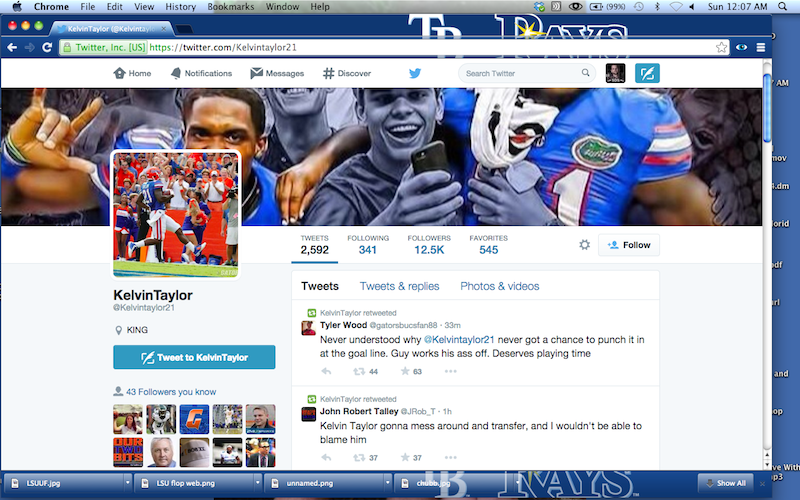Go to Twitter Home
This screenshot has height=500, width=800.
(132, 73)
